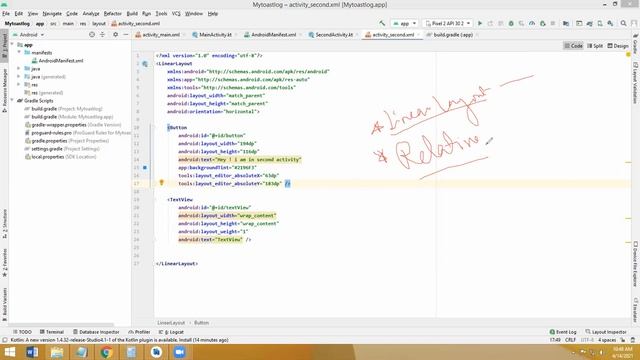
Task: Switch editor to Code view
Action: coord(573,46)
